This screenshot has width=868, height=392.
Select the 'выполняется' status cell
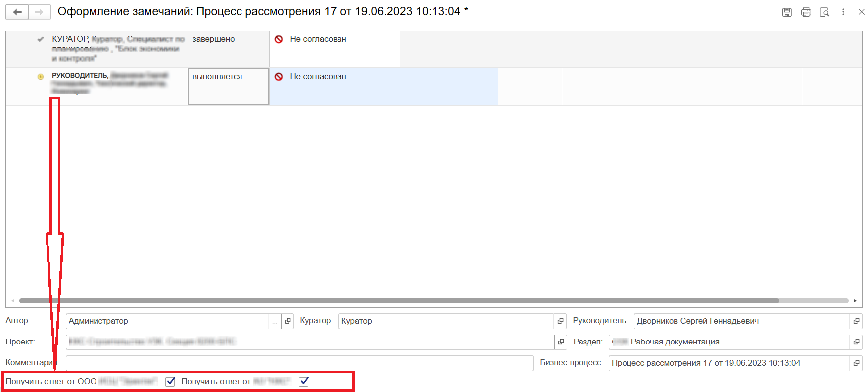228,87
